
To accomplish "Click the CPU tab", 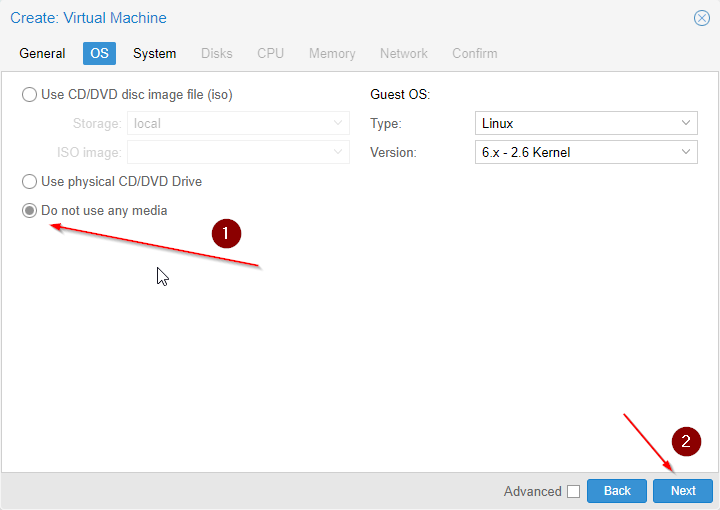I will [x=270, y=53].
